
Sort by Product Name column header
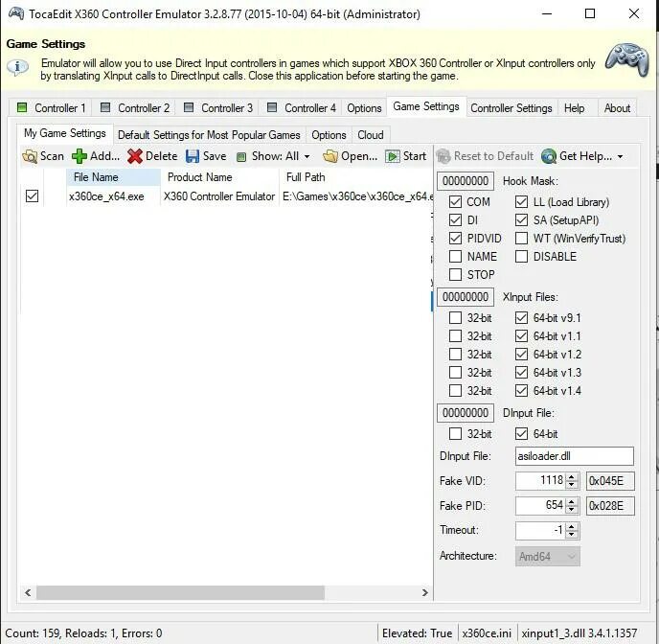(x=219, y=177)
